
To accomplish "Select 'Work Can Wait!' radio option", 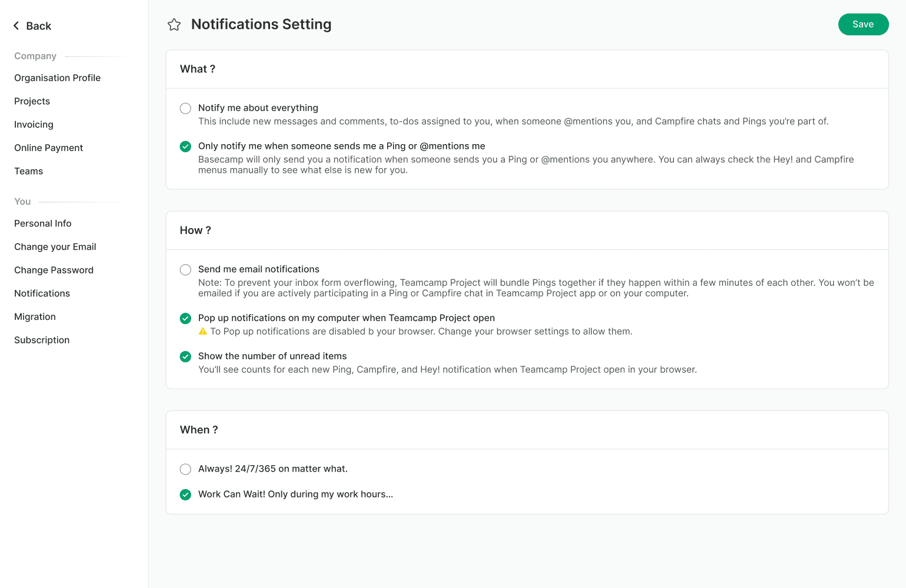I will (x=185, y=495).
